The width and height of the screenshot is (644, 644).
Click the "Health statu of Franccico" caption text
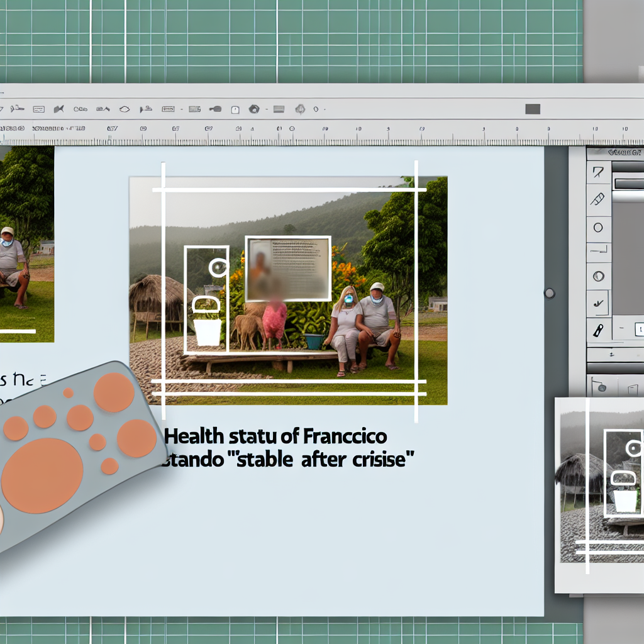[x=277, y=436]
